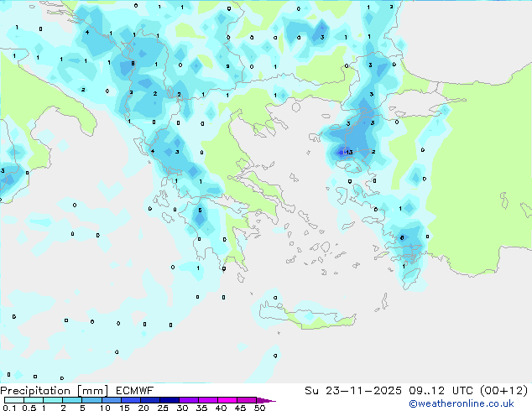Image resolution: width=532 pixels, height=411 pixels.
Task: Click the '09..12 UTC' time text
Action: tap(441, 391)
